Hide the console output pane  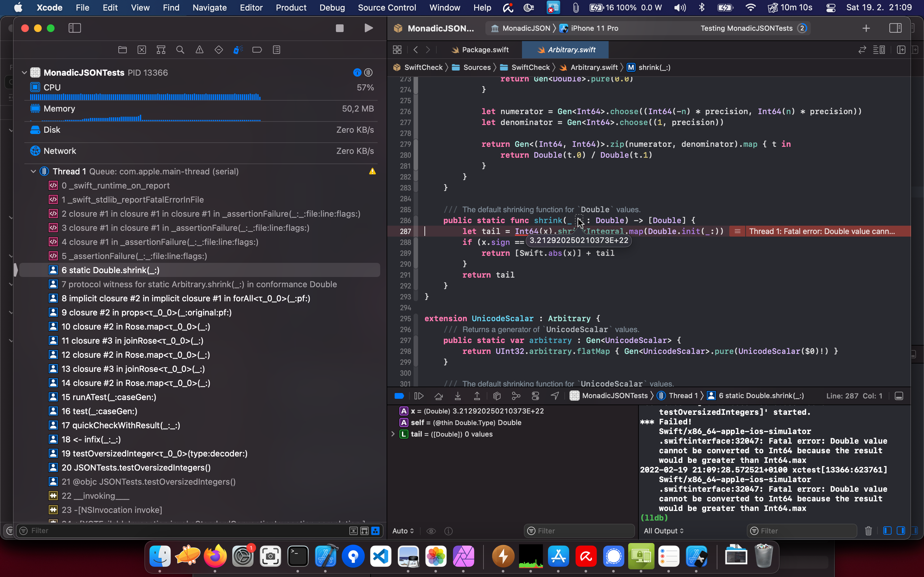click(902, 531)
